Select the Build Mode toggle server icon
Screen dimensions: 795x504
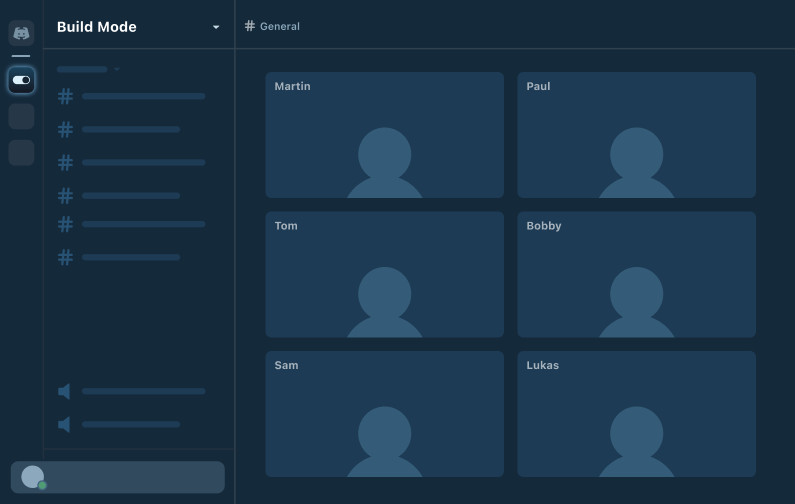[21, 80]
